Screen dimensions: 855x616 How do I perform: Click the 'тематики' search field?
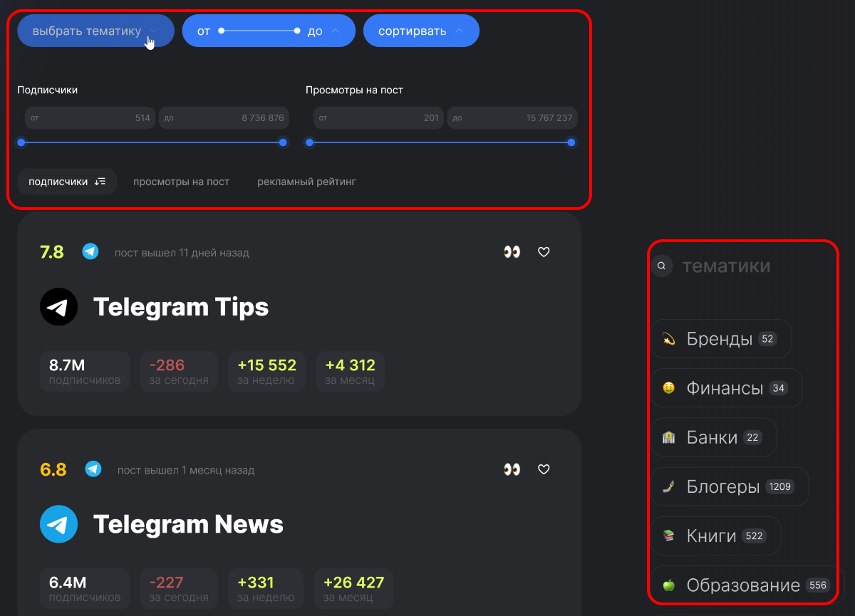coord(726,266)
